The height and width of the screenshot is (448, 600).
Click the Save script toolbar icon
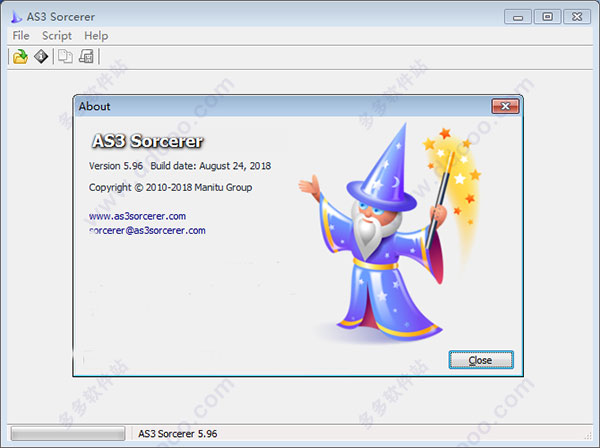86,57
